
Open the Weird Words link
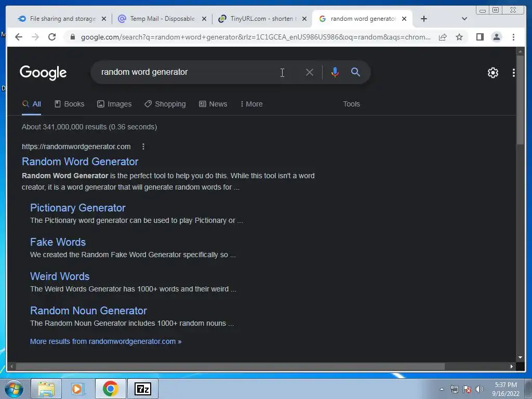[60, 276]
